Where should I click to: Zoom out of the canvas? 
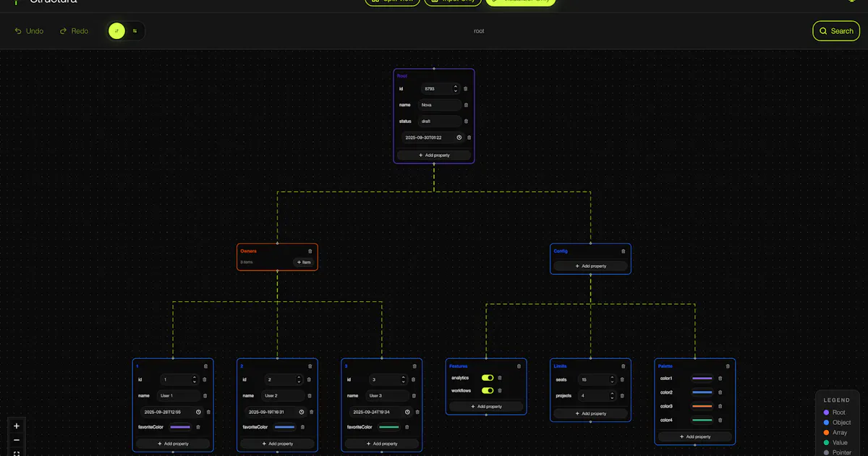[x=17, y=440]
